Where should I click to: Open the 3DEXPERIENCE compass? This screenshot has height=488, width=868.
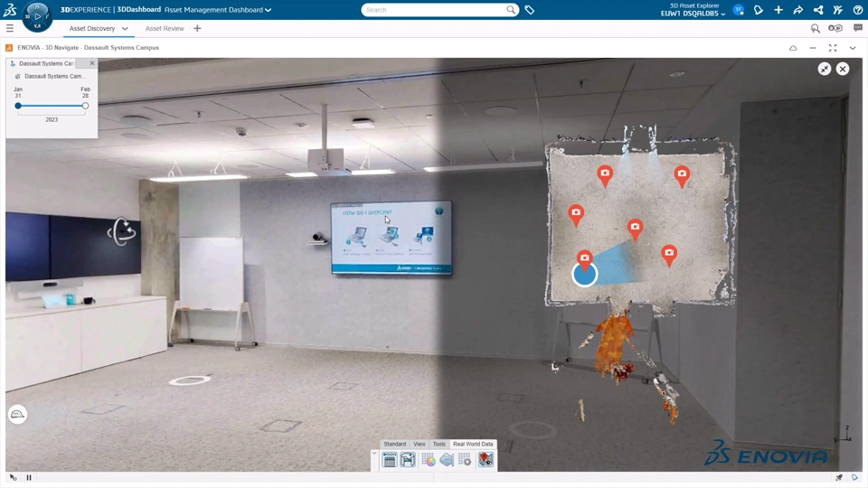tap(37, 15)
